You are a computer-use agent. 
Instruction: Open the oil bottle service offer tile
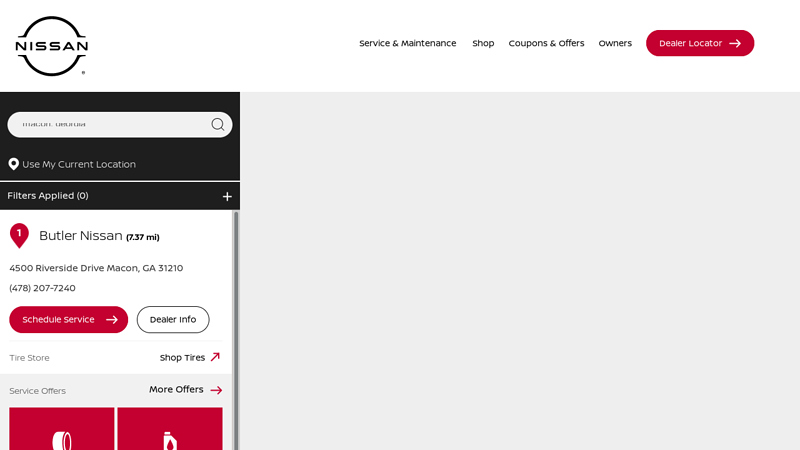tap(170, 429)
